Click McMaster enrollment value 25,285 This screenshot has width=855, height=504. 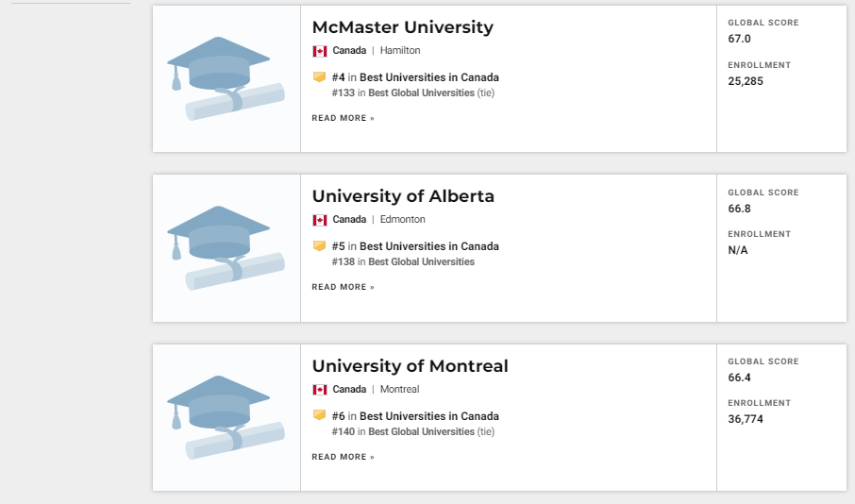coord(746,81)
